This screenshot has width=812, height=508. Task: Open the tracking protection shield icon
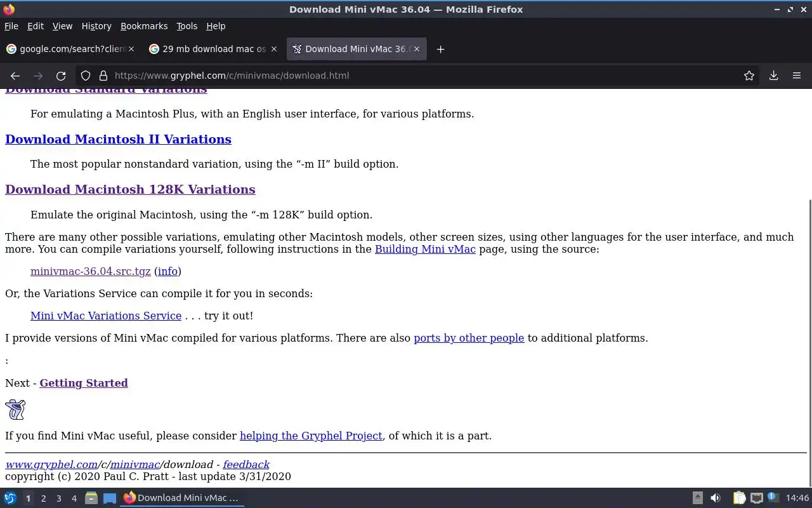pyautogui.click(x=86, y=76)
